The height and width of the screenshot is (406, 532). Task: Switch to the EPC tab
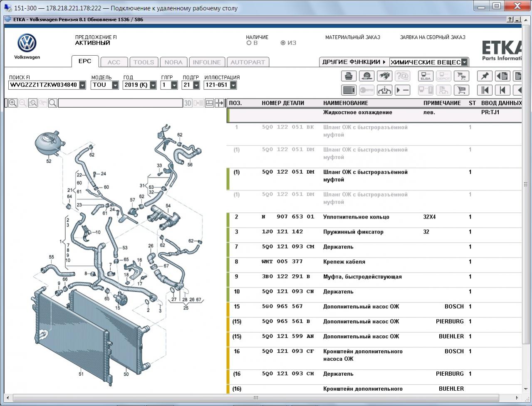click(x=85, y=61)
